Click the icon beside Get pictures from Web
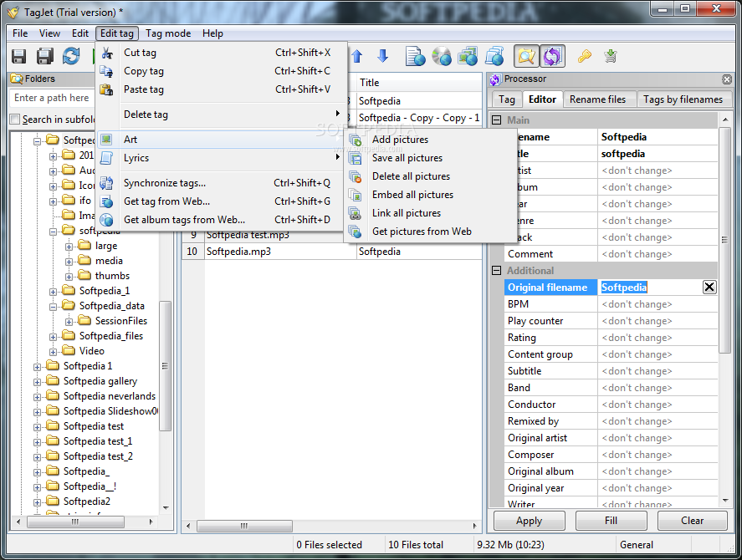The height and width of the screenshot is (560, 742). pos(356,232)
